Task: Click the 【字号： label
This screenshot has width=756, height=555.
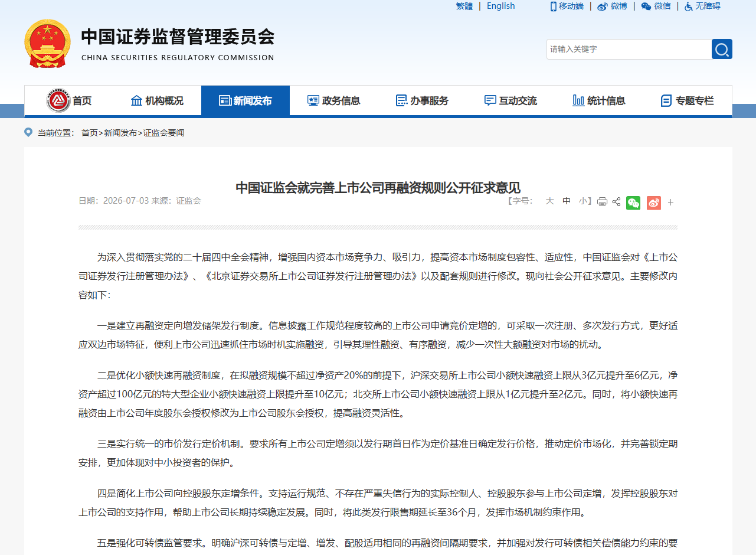Action: [520, 201]
